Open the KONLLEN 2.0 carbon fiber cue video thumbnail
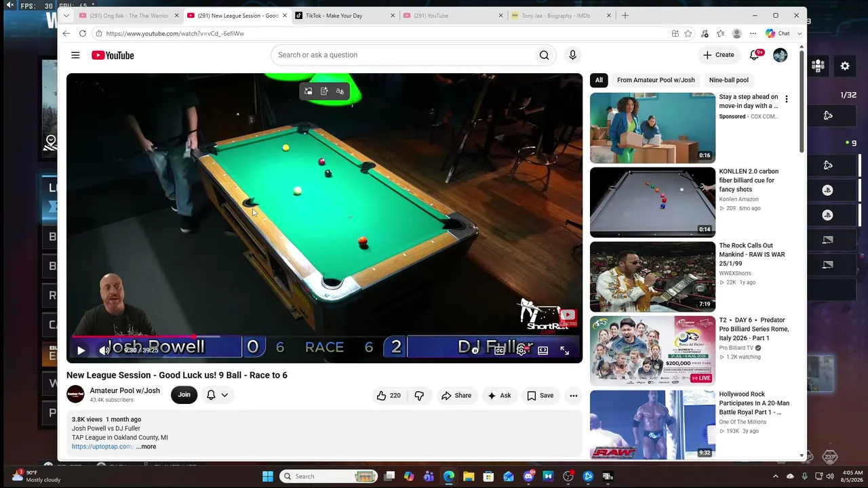Screen dimensions: 868x488 (652, 202)
